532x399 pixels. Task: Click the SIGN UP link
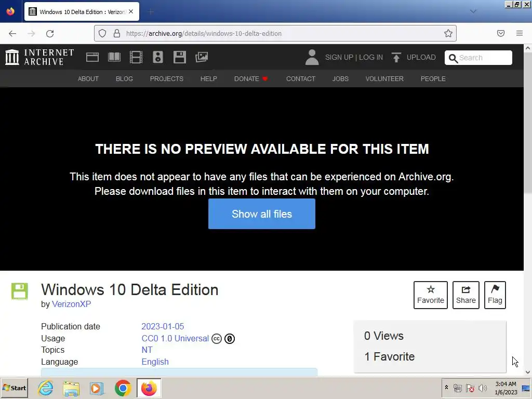pyautogui.click(x=339, y=57)
